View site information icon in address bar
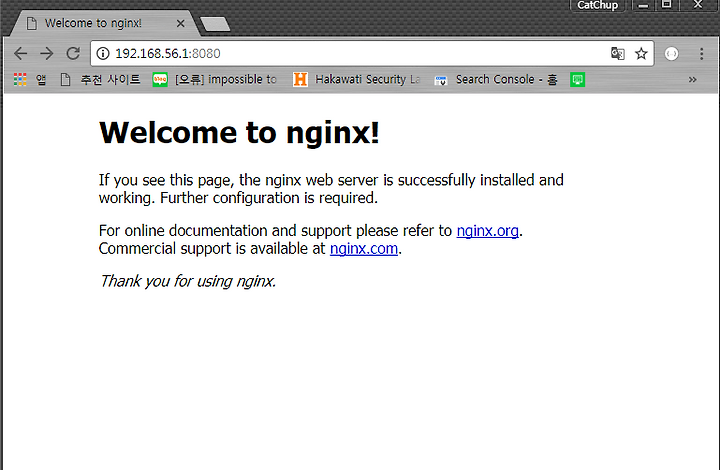Screen dimensions: 720x470 [103, 54]
